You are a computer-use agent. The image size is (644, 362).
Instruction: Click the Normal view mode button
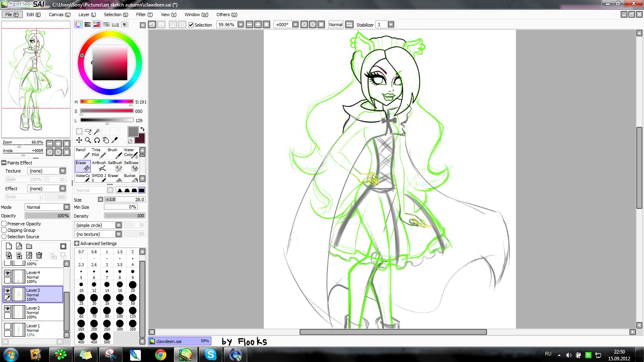pyautogui.click(x=335, y=25)
